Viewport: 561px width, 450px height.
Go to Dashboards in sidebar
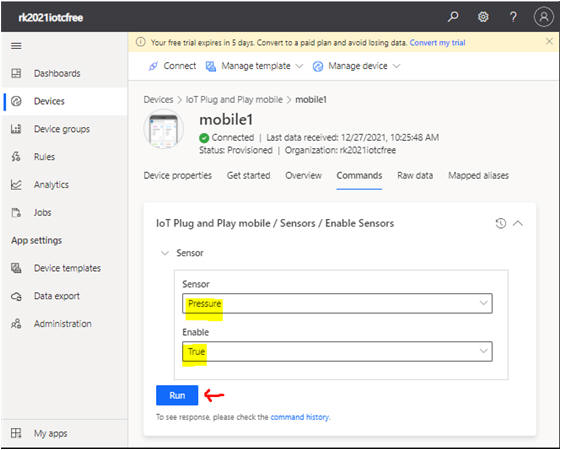(57, 73)
